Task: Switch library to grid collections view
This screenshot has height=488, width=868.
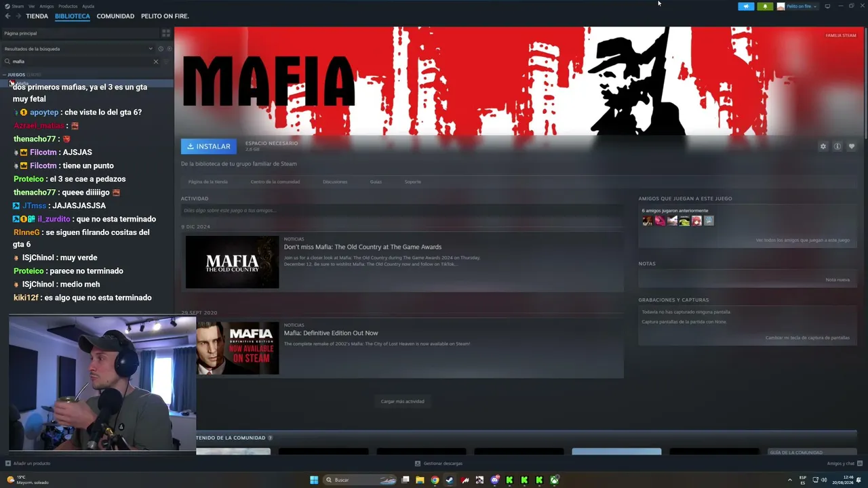Action: coord(166,33)
